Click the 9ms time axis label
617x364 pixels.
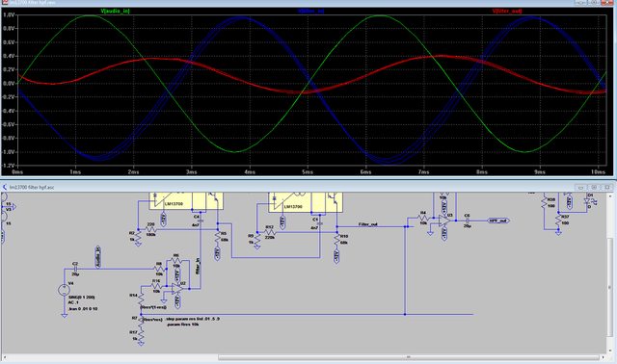pos(540,172)
